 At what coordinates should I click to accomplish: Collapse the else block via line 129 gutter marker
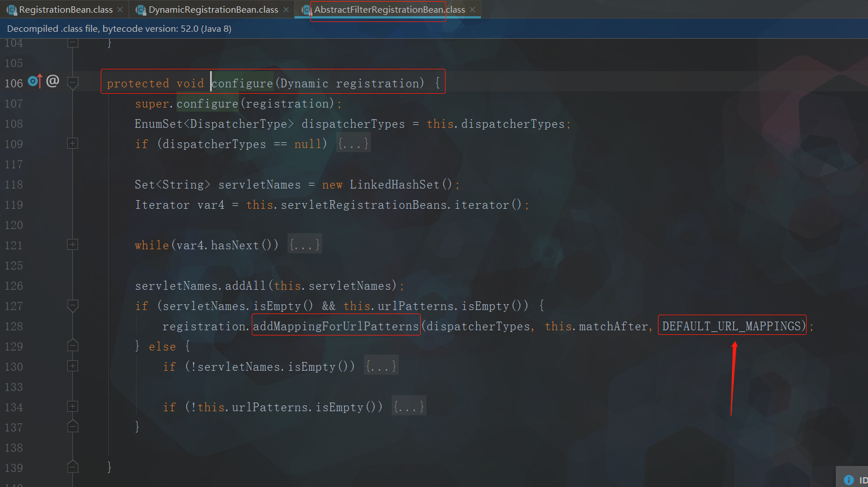[x=73, y=346]
